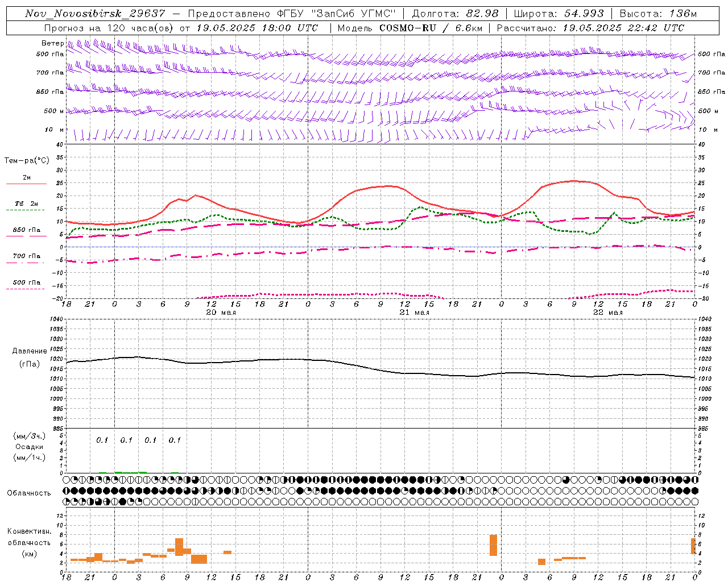This screenshot has width=728, height=582.
Task: Click the 21 мая date marker
Action: [x=414, y=313]
